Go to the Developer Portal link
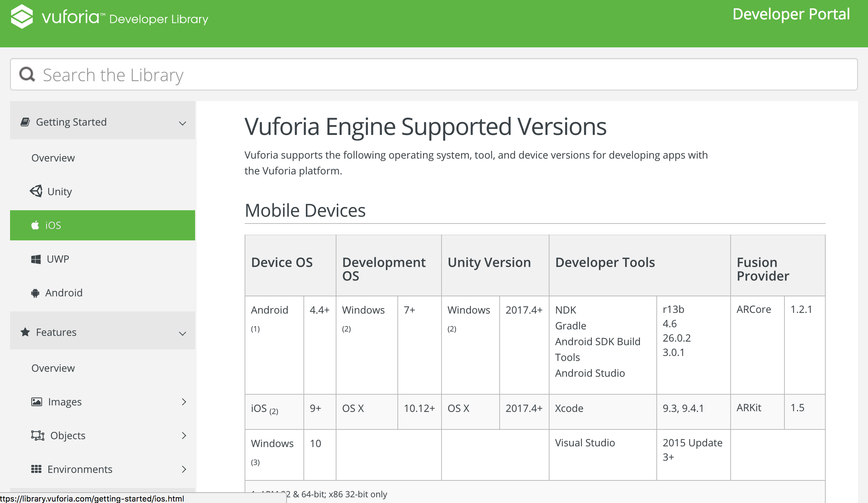The image size is (868, 503). point(791,14)
